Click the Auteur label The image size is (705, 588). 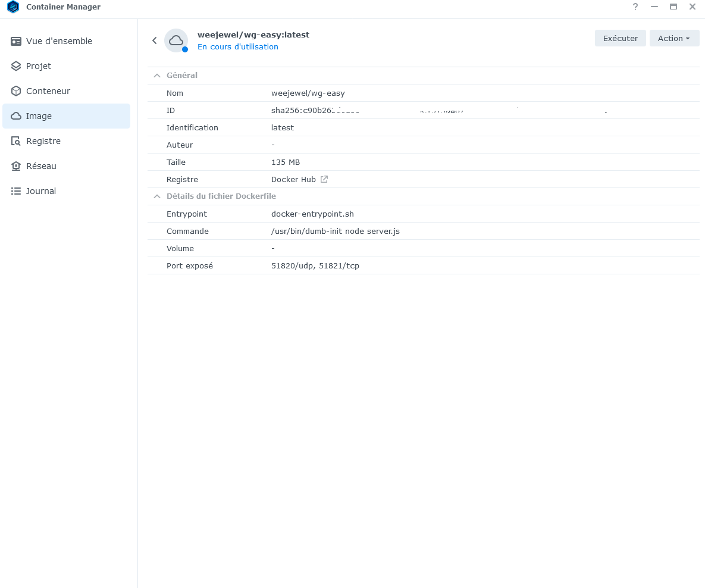point(180,145)
